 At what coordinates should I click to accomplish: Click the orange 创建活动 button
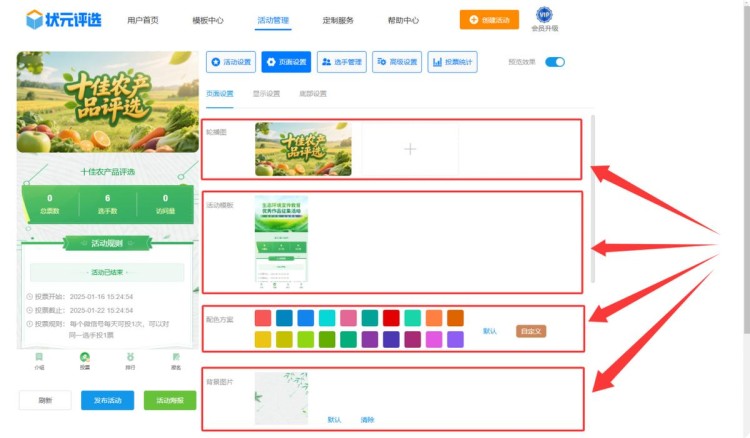click(489, 19)
